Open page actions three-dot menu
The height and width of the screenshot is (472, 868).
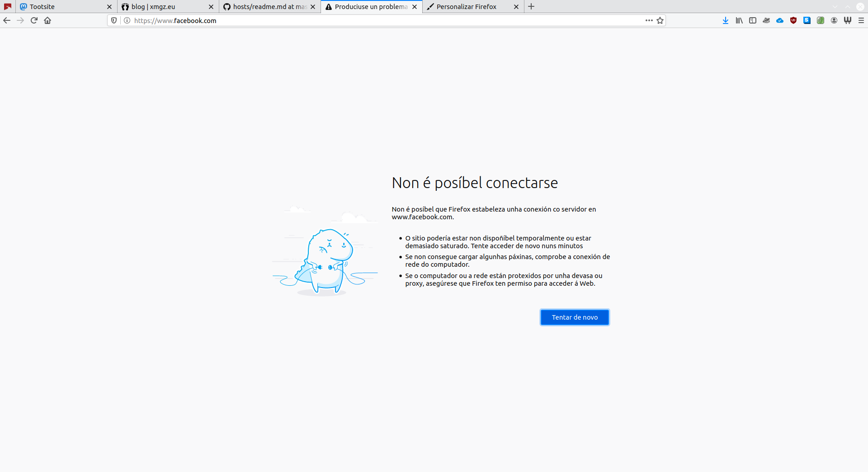coord(649,20)
